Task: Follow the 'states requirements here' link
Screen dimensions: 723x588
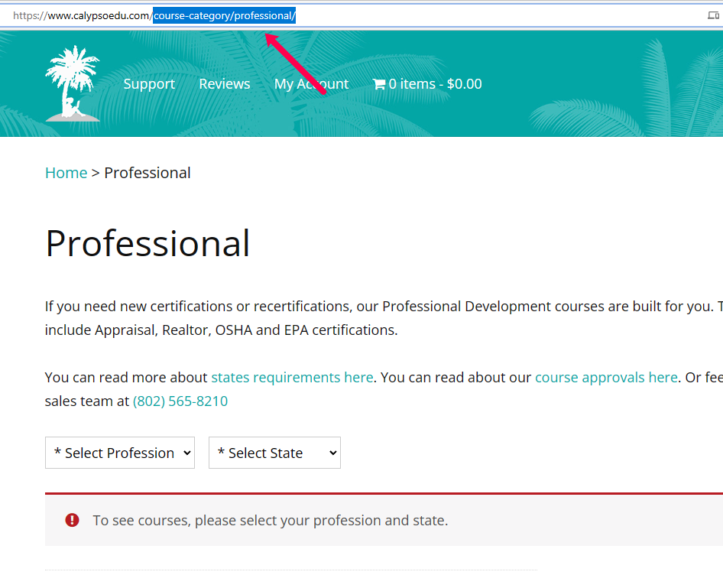Action: click(292, 377)
